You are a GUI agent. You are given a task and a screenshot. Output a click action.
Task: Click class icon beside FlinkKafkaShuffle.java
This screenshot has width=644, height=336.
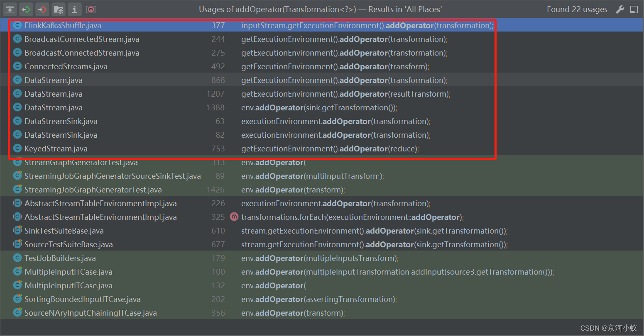[x=17, y=25]
